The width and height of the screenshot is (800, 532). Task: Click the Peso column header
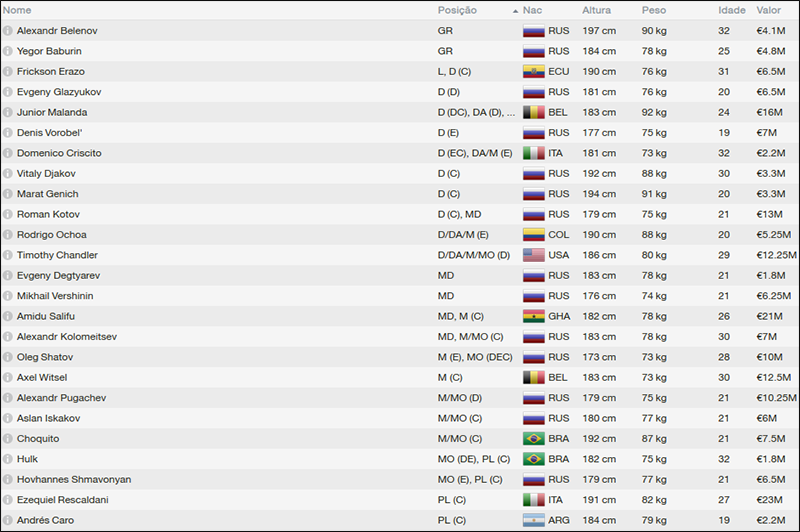[653, 10]
